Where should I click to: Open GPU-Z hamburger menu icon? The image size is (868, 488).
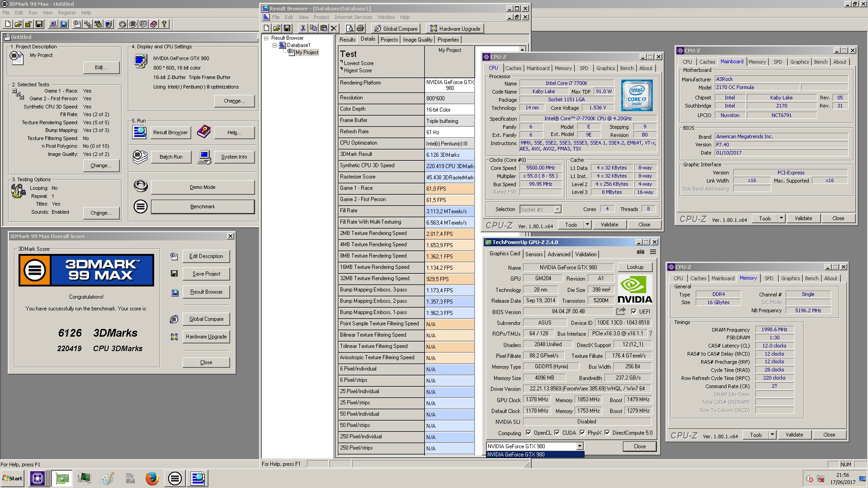(x=653, y=252)
